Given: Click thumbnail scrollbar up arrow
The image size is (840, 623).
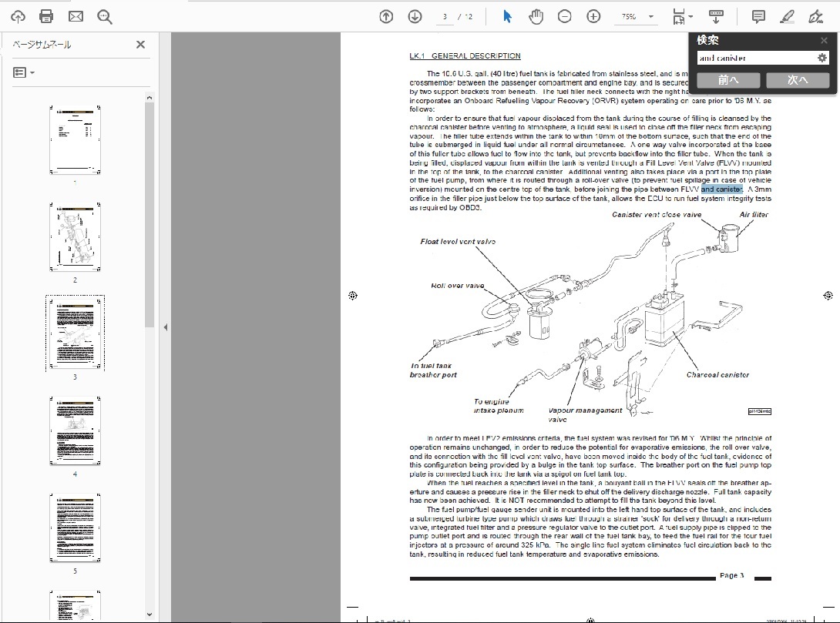Looking at the screenshot, I should [x=150, y=97].
